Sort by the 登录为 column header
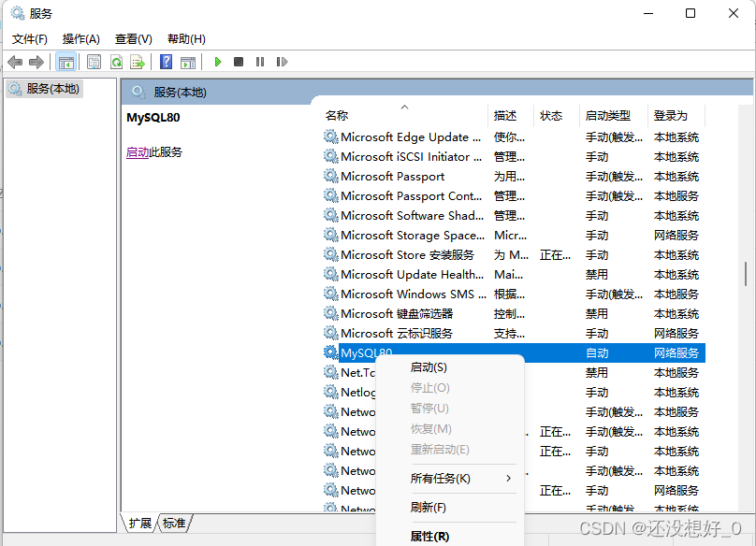 pos(676,116)
